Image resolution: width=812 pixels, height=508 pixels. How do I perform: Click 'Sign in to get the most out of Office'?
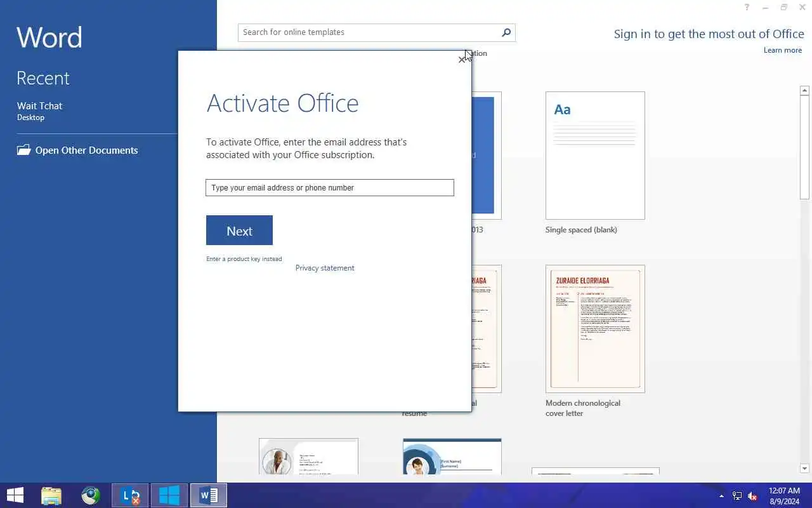[x=709, y=34]
